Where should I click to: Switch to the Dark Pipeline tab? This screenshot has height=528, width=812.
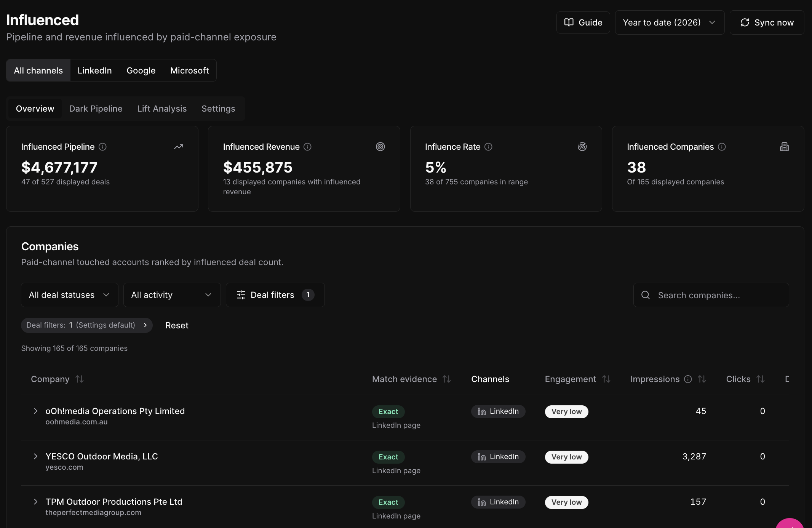coord(96,109)
